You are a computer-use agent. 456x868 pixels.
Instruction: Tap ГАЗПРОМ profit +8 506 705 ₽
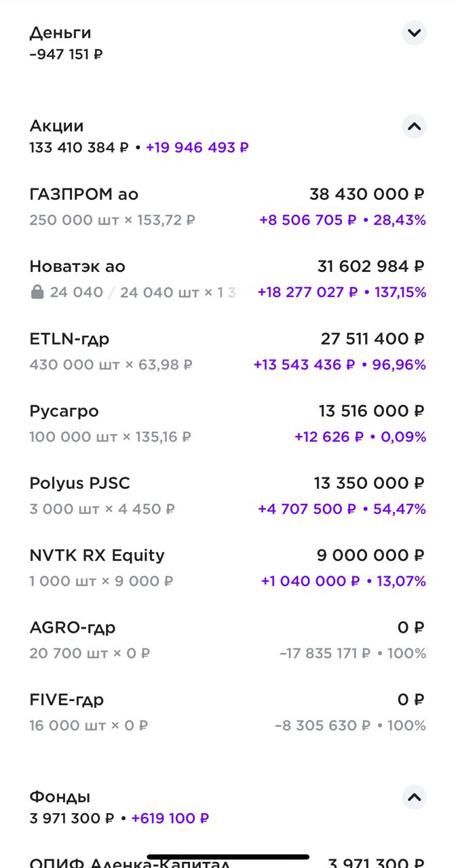307,220
